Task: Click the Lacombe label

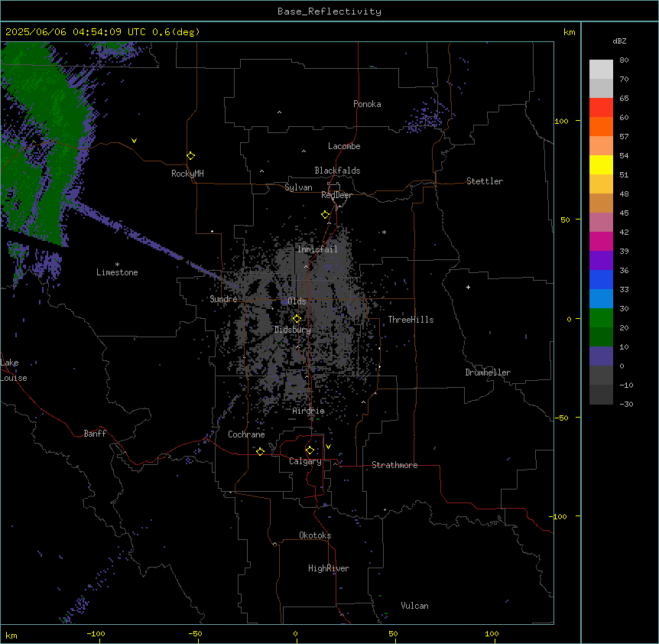Action: [x=344, y=146]
